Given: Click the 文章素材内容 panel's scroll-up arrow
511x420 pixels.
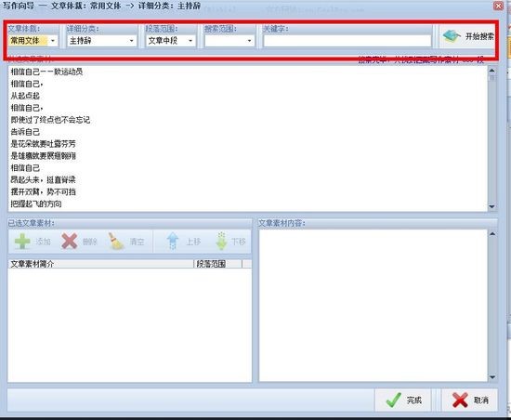Looking at the screenshot, I should point(492,234).
